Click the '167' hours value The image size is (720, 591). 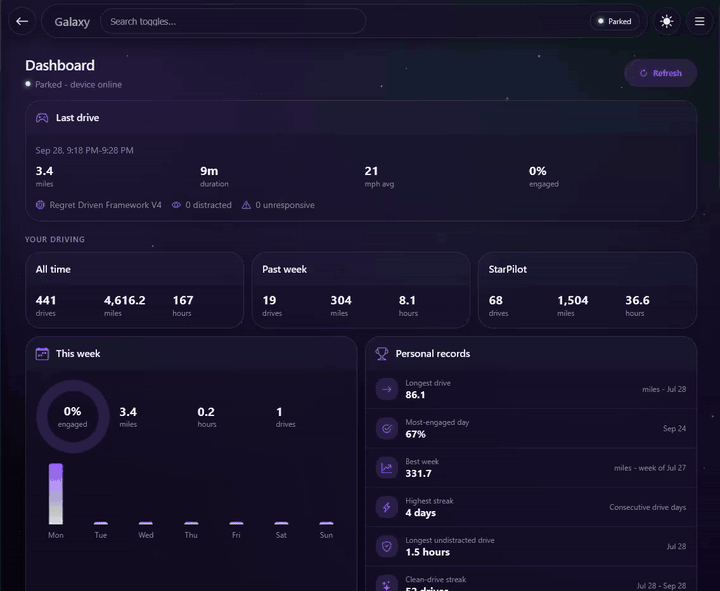click(x=183, y=300)
